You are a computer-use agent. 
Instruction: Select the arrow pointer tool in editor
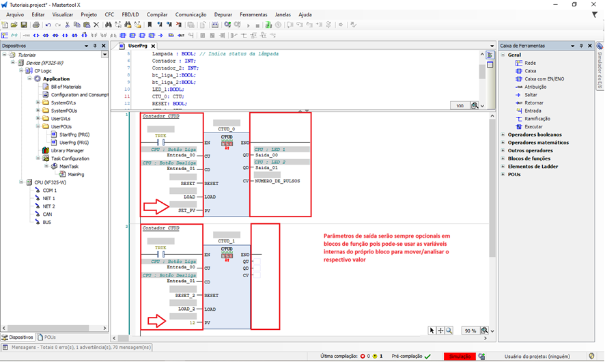tap(432, 331)
